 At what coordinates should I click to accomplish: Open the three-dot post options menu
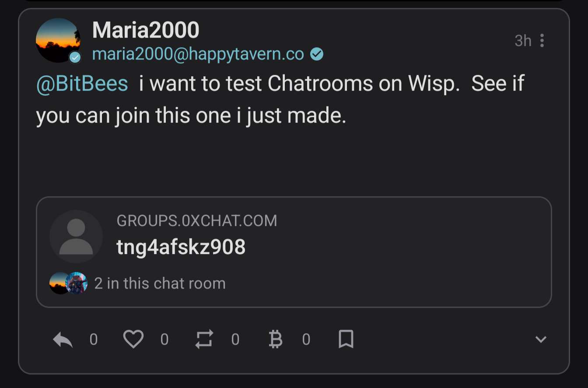pos(542,41)
